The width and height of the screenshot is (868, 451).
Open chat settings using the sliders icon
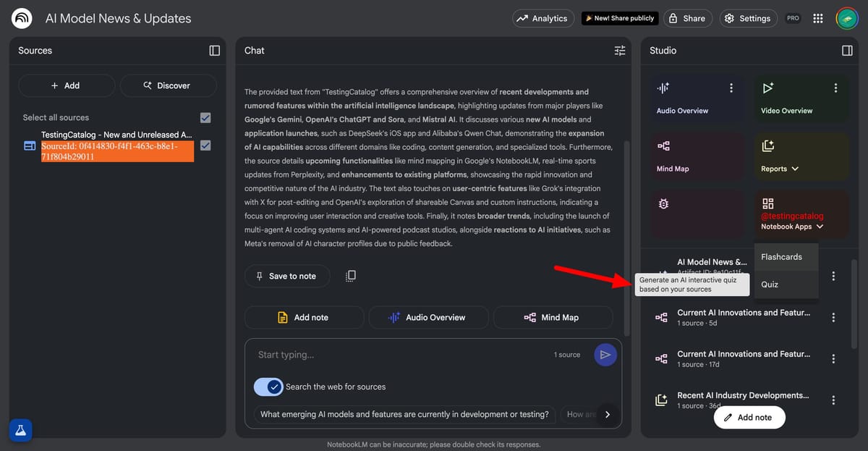619,50
